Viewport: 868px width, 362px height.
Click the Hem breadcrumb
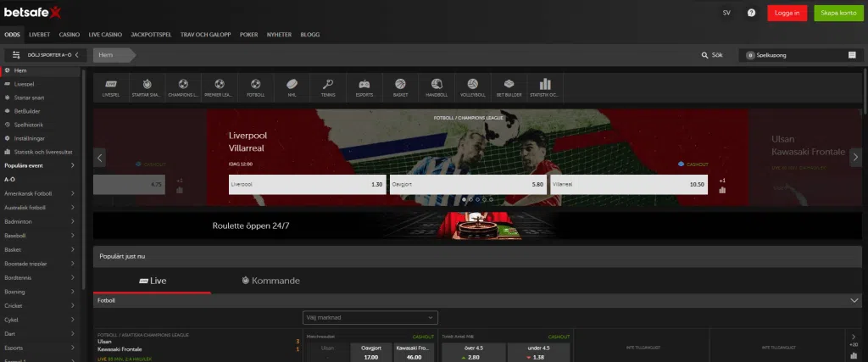[x=114, y=55]
